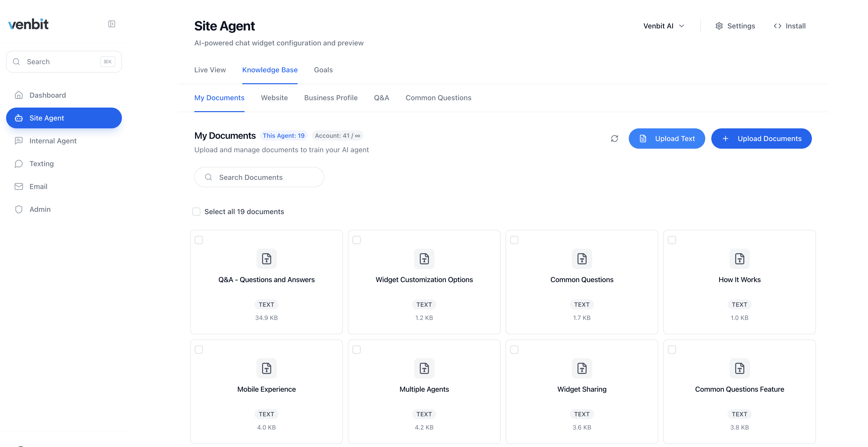
Task: Click the Internal Agent message icon
Action: [x=19, y=141]
